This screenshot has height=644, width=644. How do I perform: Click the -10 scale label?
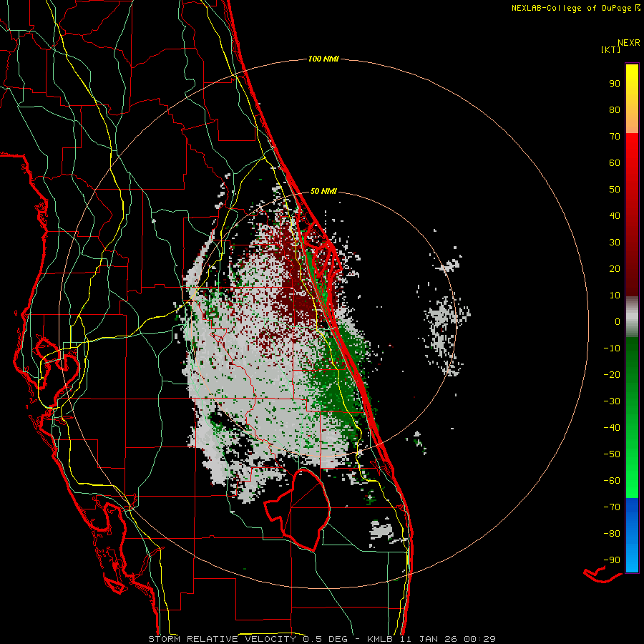tap(612, 348)
